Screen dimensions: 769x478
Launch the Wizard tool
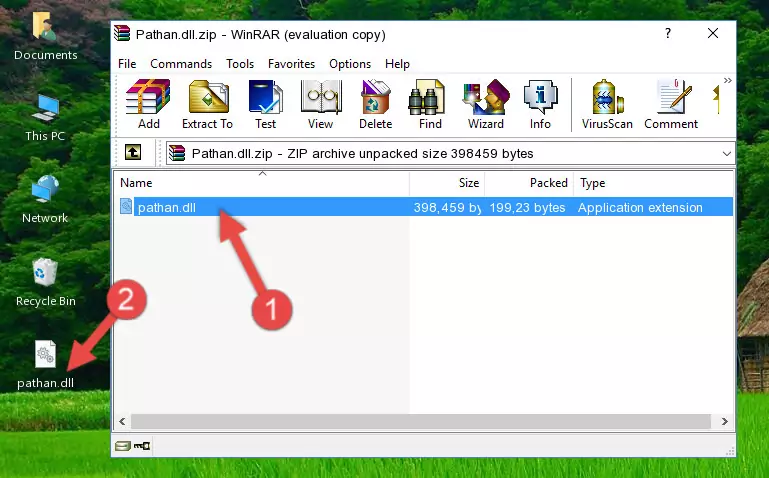pos(486,104)
